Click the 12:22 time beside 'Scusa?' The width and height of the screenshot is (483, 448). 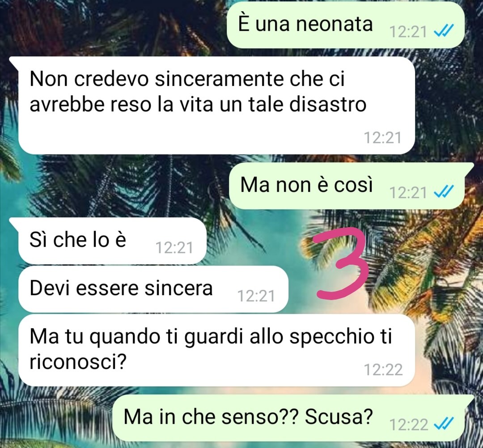point(408,424)
